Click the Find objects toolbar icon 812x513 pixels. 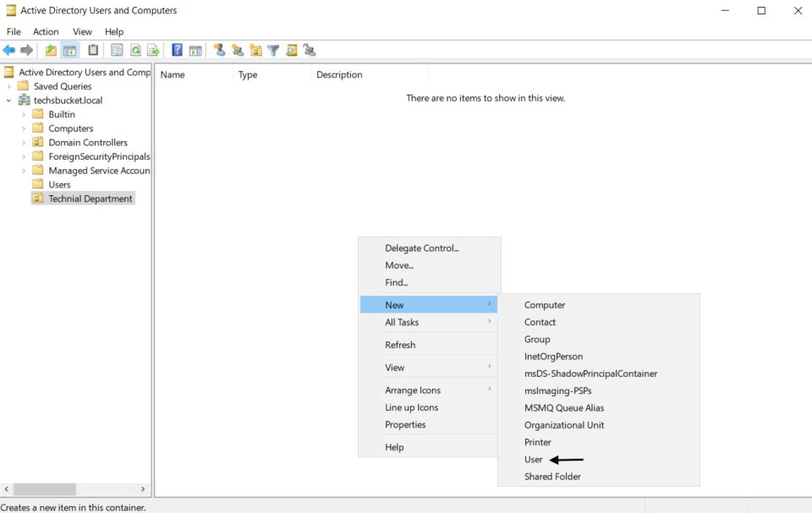292,50
